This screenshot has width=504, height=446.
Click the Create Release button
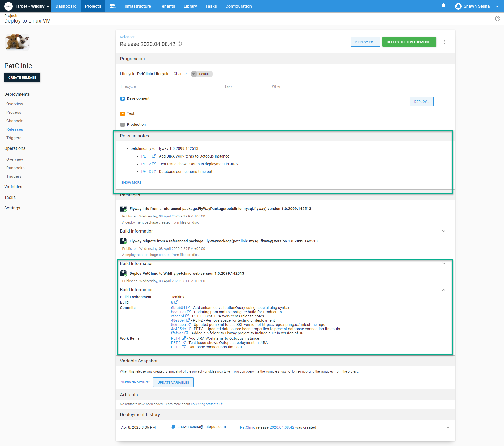(x=22, y=77)
